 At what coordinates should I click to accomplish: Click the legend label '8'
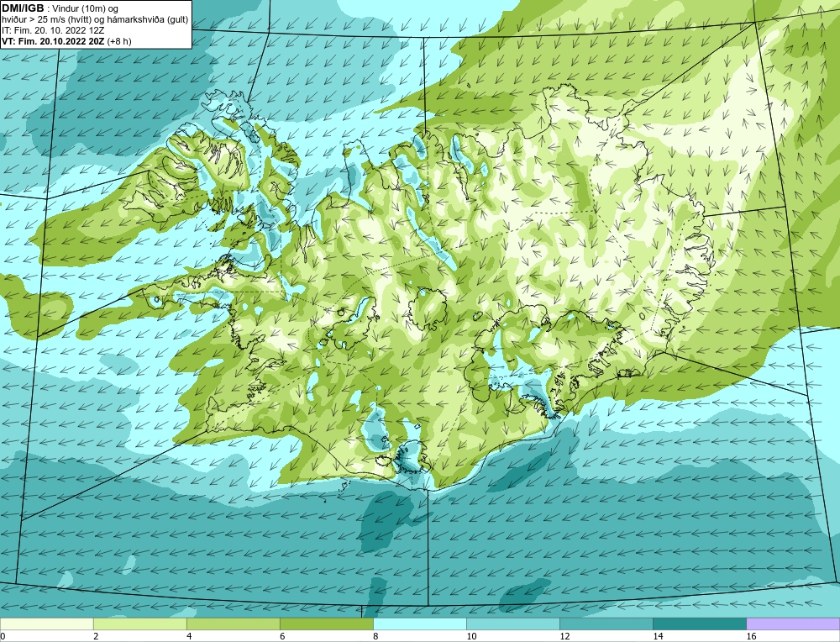coord(375,636)
